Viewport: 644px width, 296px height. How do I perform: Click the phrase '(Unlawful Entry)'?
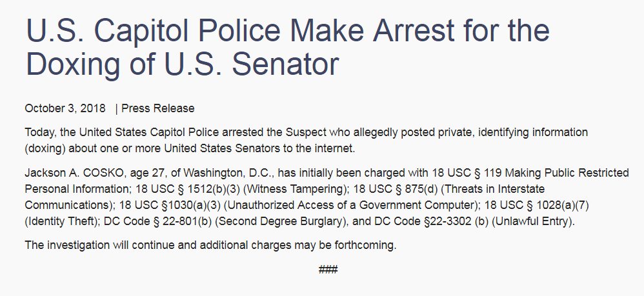click(533, 221)
